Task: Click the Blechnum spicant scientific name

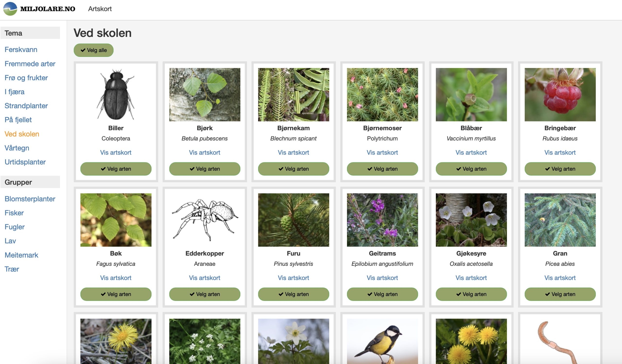Action: coord(294,139)
